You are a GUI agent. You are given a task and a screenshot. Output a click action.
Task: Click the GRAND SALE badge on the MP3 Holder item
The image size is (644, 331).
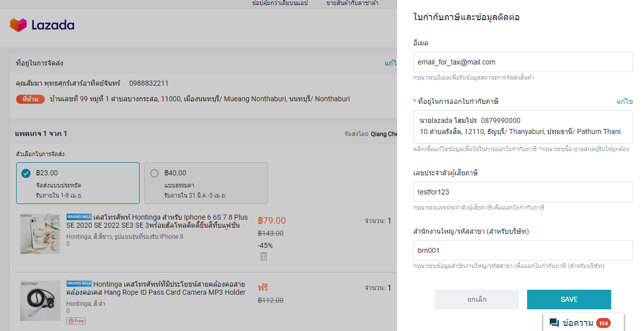coord(79,284)
